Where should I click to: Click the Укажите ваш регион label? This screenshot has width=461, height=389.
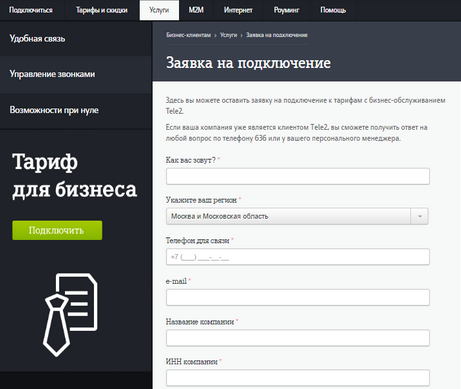pyautogui.click(x=201, y=200)
